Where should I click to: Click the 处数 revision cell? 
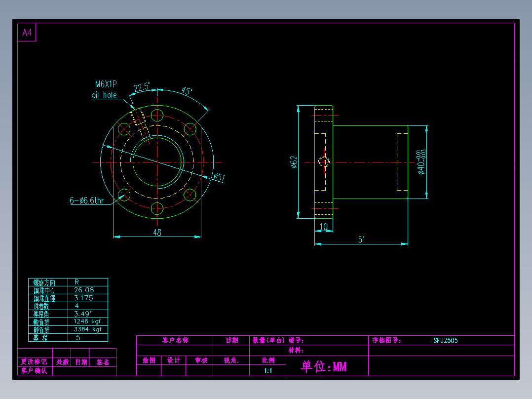(63, 362)
